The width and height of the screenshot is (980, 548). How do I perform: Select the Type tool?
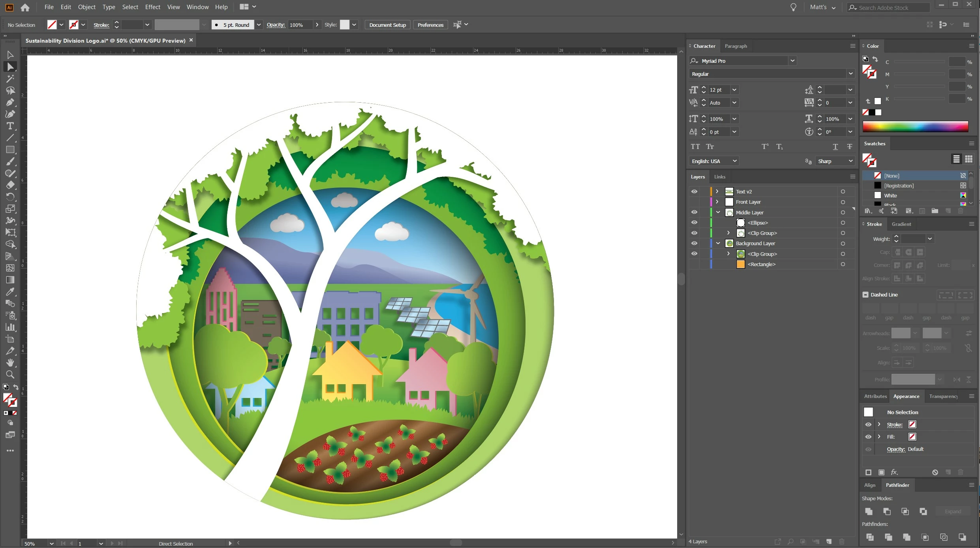tap(10, 126)
